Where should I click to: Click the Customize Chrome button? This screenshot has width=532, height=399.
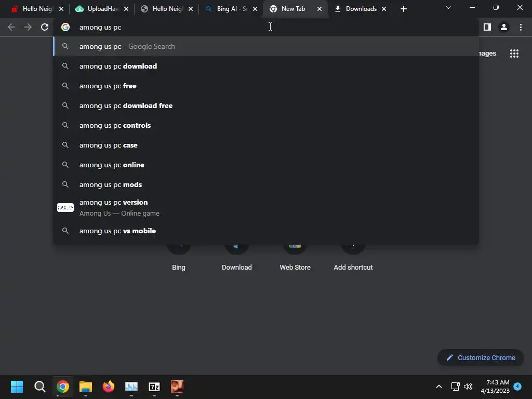tap(481, 357)
